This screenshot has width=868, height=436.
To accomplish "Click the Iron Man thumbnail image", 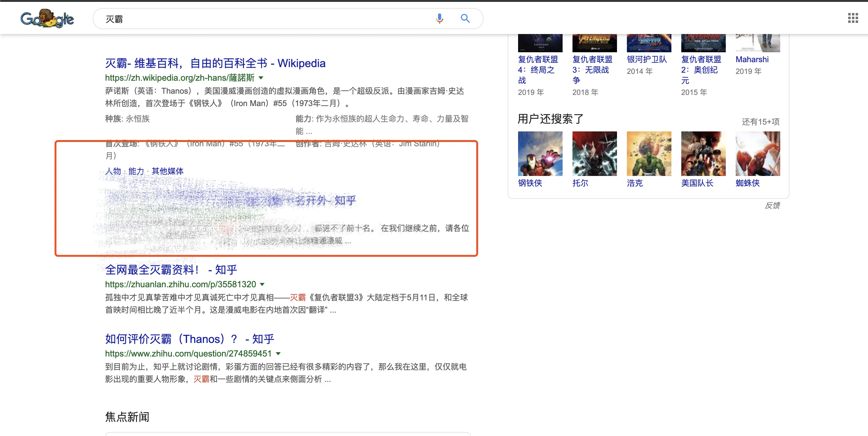I will pyautogui.click(x=540, y=154).
